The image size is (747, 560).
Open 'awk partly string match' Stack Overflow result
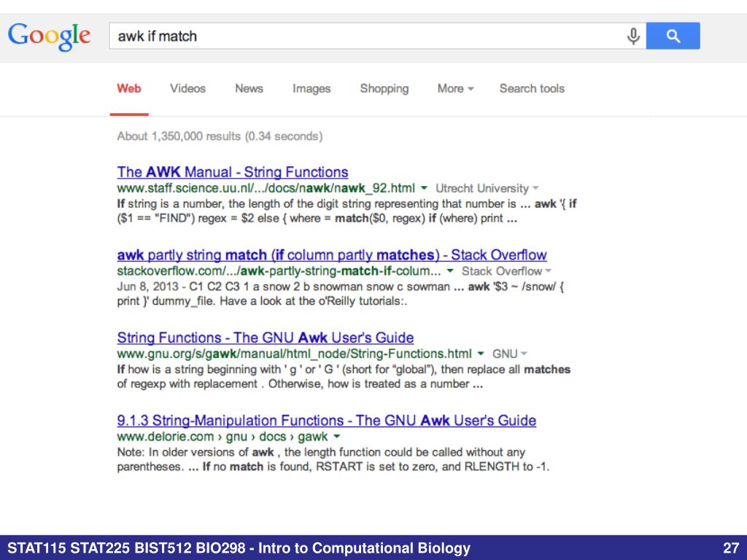pos(332,254)
